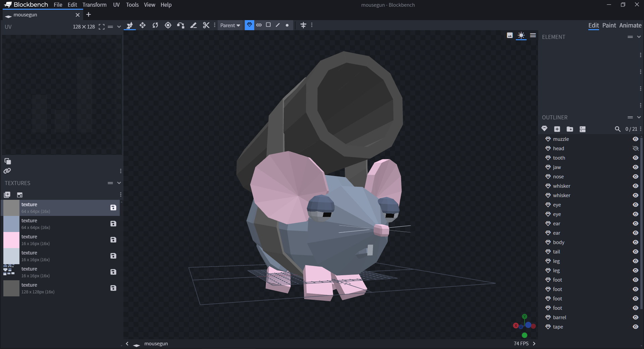The width and height of the screenshot is (644, 349).
Task: Close the mousegun tab
Action: (x=78, y=15)
